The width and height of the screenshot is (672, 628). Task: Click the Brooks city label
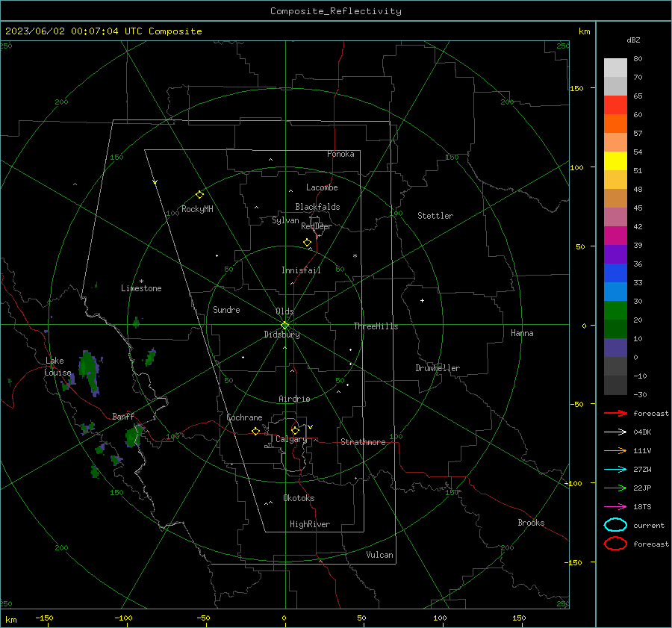531,523
